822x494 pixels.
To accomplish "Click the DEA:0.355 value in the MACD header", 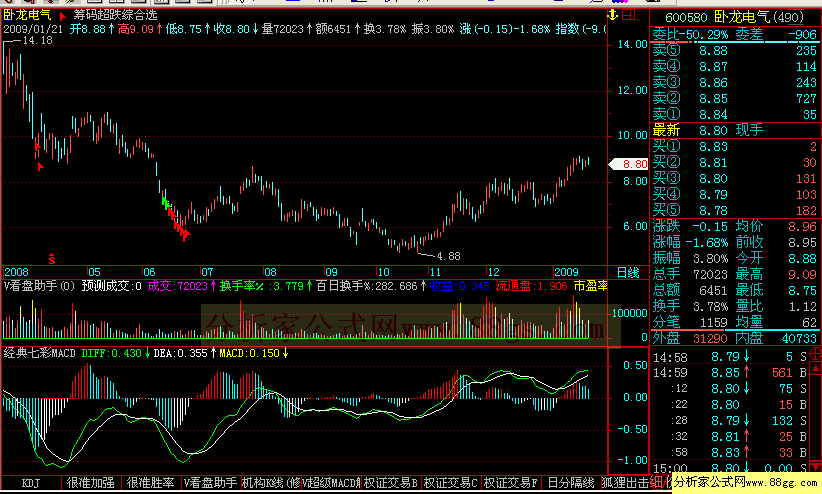I will pyautogui.click(x=181, y=353).
